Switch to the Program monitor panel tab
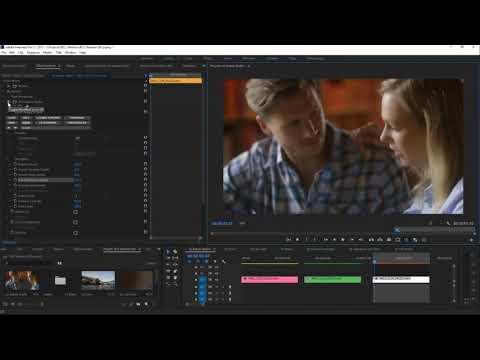Image resolution: width=480 pixels, height=360 pixels. [228, 66]
